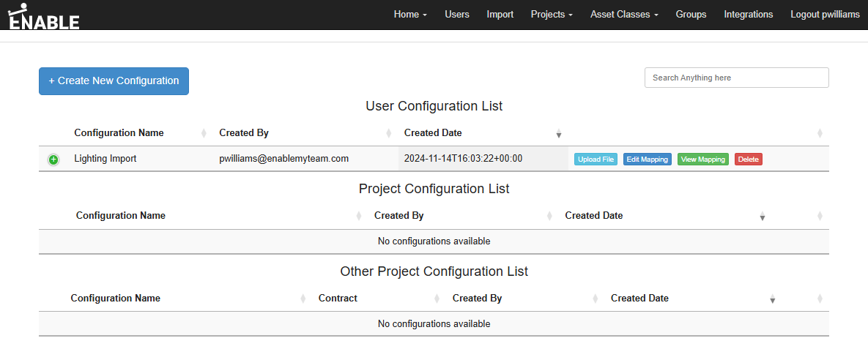Viewport: 868px width, 360px height.
Task: Sort Project list by Created By
Action: [x=399, y=216]
